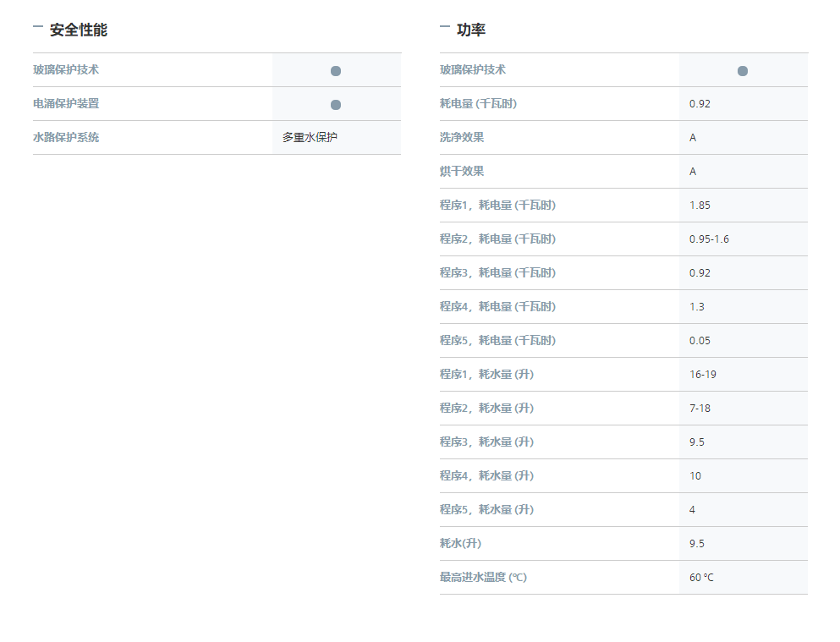Collapse the 功率 section dash icon
Screen dimensions: 840x642
(445, 25)
